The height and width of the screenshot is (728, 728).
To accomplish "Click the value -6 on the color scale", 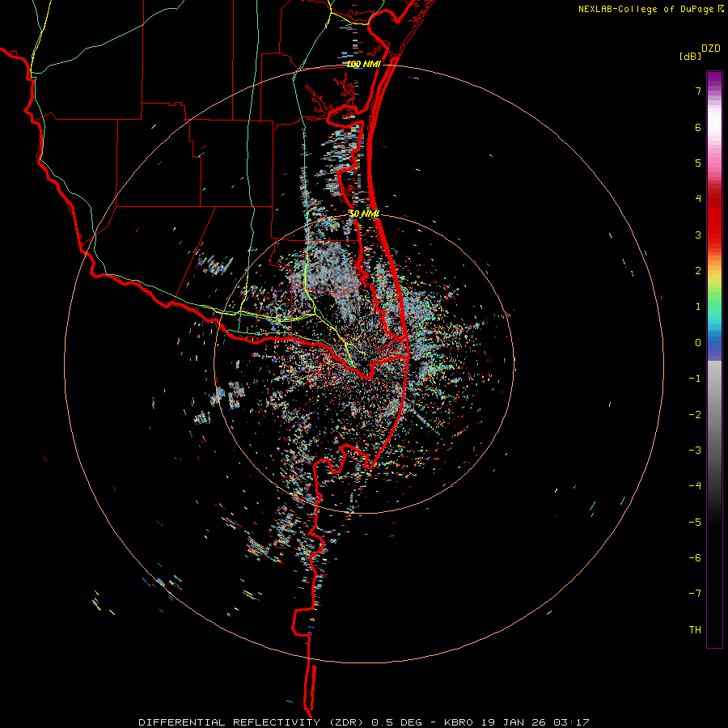I will point(695,558).
